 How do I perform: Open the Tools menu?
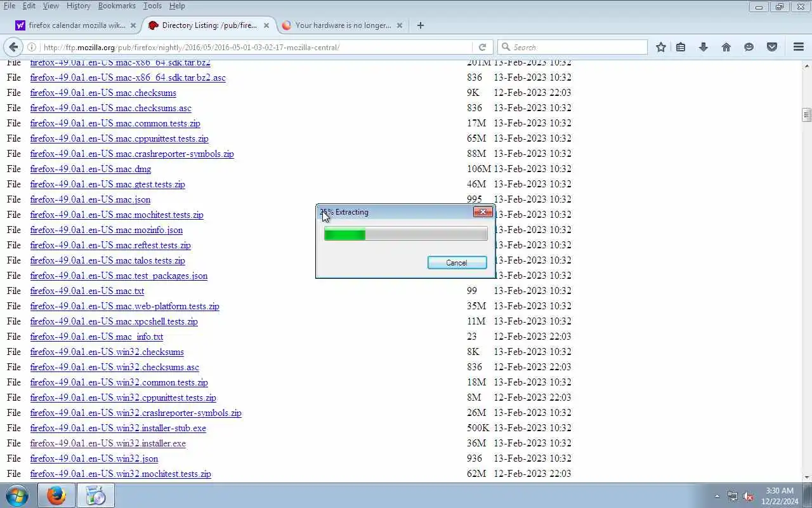(152, 6)
